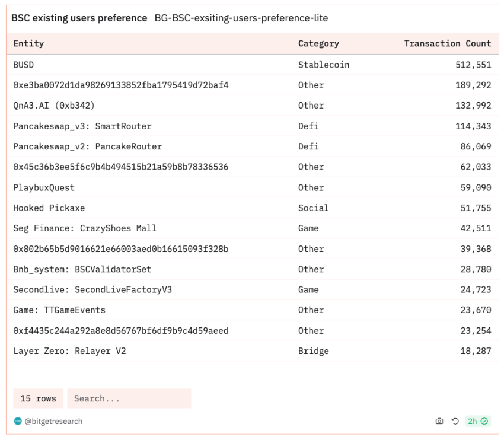Open the BSC existing users preference title
The height and width of the screenshot is (440, 504).
(79, 18)
